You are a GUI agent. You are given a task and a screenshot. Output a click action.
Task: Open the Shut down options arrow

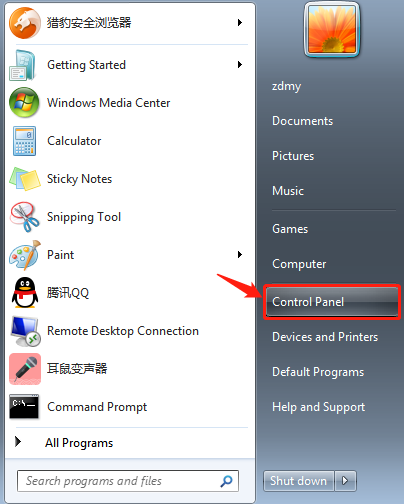click(x=345, y=481)
